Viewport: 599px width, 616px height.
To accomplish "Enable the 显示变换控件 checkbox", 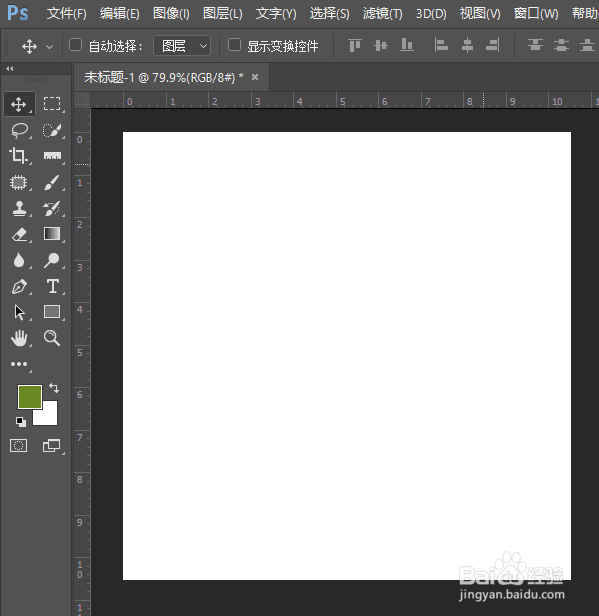I will (x=234, y=45).
